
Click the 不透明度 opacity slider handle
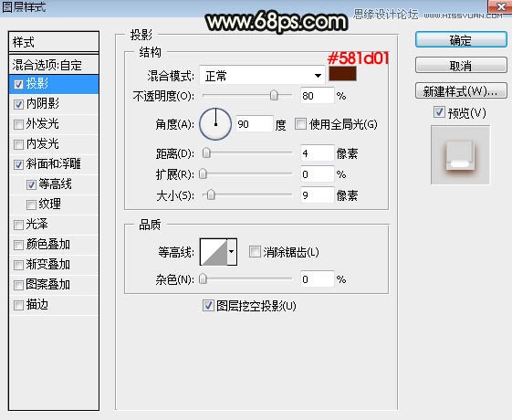(x=274, y=95)
